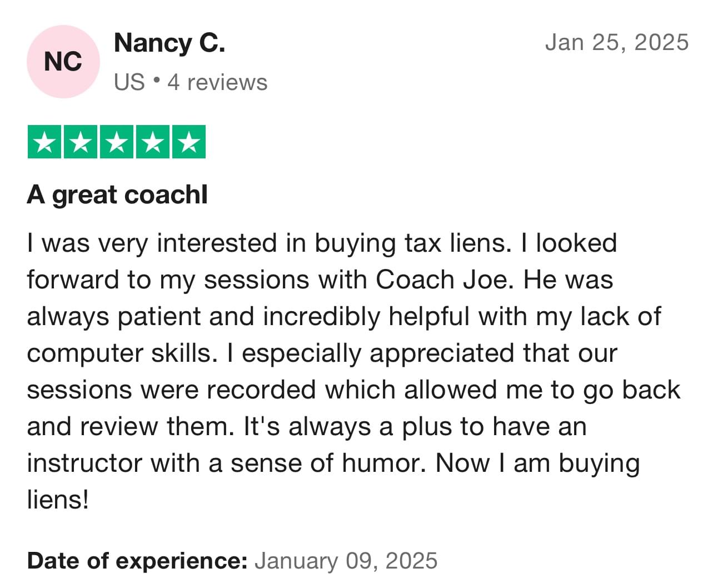The image size is (703, 588).
Task: Open Nancy C.'s reviewer profile name
Action: point(169,43)
